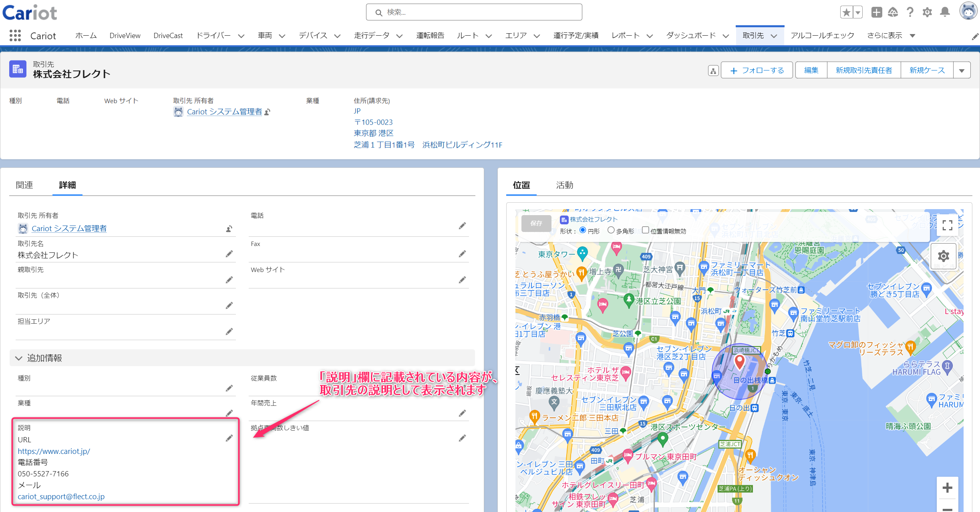This screenshot has width=980, height=512.
Task: Open the user profile avatar
Action: [968, 11]
